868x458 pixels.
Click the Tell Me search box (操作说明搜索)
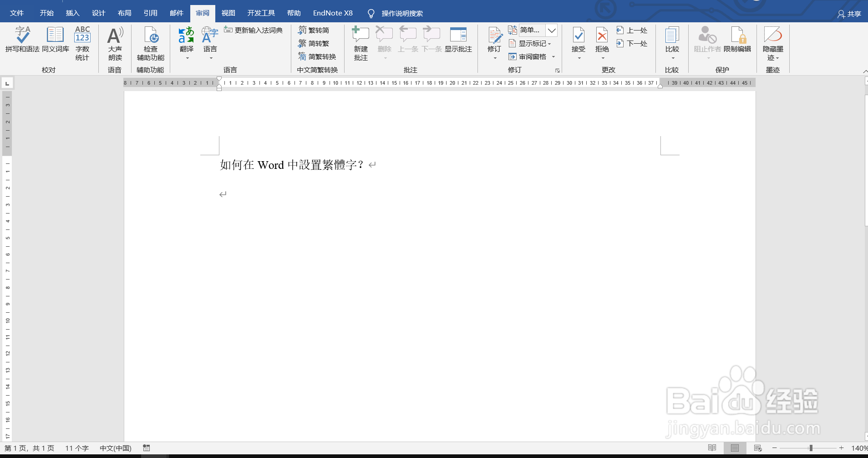[396, 14]
